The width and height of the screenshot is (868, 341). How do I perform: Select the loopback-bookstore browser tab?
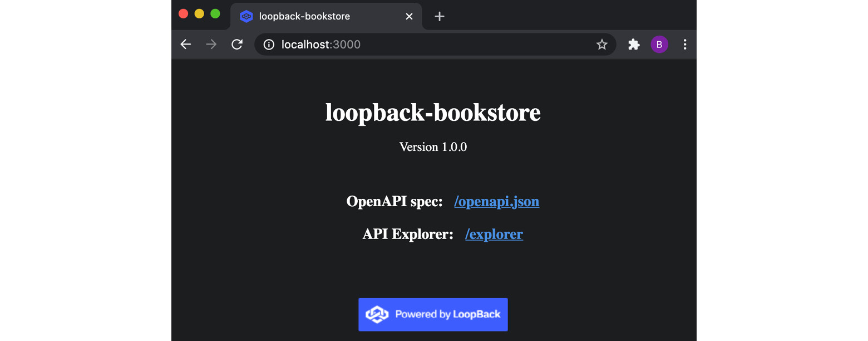312,16
